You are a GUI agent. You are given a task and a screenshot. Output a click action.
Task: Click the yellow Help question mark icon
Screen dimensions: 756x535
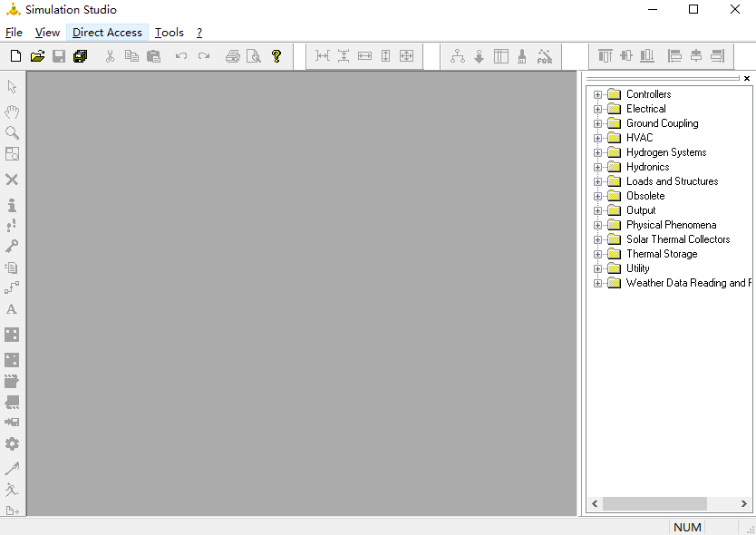point(276,56)
